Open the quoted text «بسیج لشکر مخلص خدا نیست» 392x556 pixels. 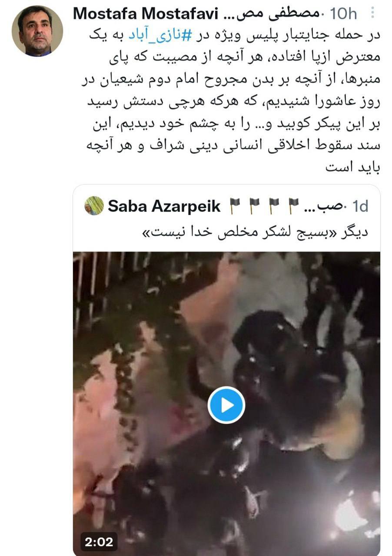[x=256, y=232]
